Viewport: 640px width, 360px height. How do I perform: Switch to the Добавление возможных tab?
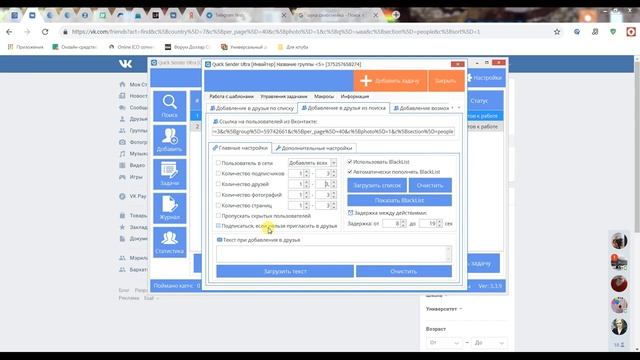click(423, 108)
